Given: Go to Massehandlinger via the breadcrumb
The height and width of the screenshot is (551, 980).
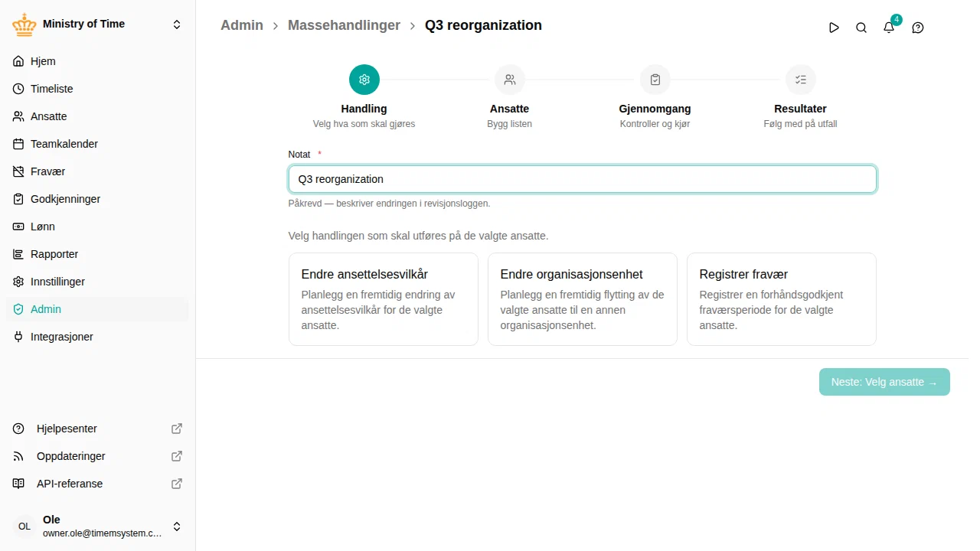Looking at the screenshot, I should pos(344,25).
